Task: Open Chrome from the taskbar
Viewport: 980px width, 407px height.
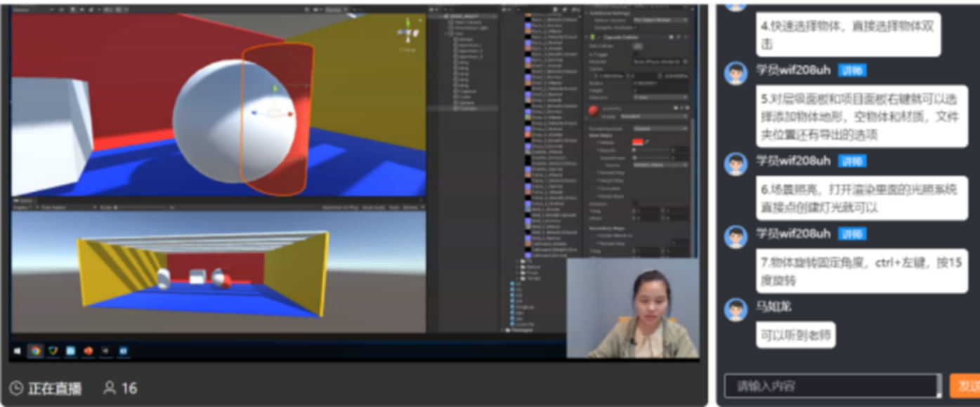Action: (35, 350)
